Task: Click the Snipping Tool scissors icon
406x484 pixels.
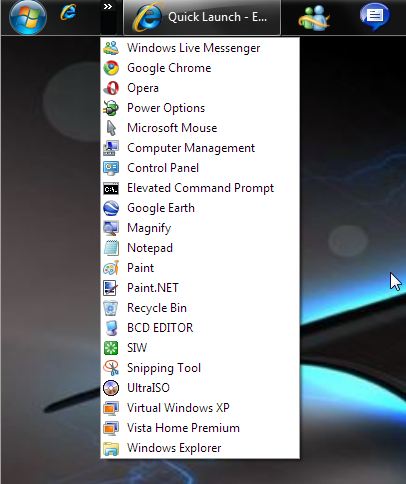Action: coord(111,368)
